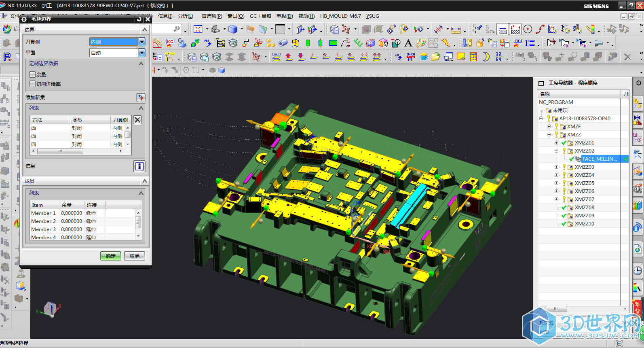
Task: Open the 分析(L) menu
Action: (185, 16)
